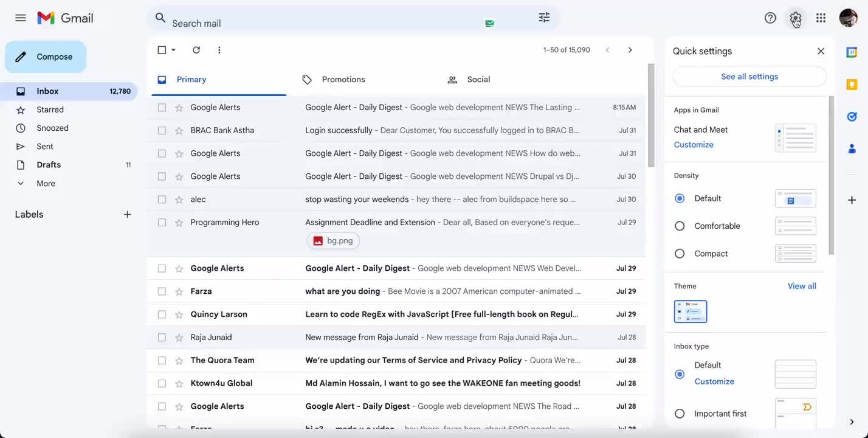Open the bg.png attachment chip
The height and width of the screenshot is (438, 868).
pos(334,241)
